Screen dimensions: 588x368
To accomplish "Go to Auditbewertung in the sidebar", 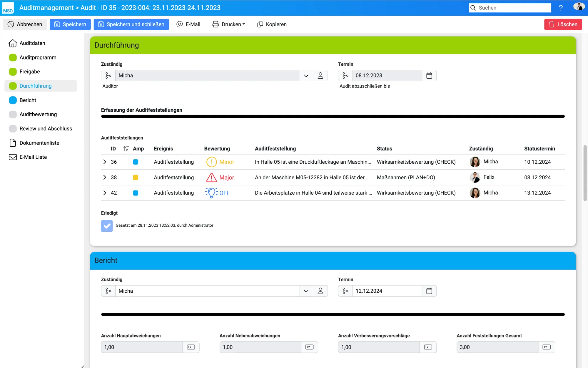I will tap(41, 114).
